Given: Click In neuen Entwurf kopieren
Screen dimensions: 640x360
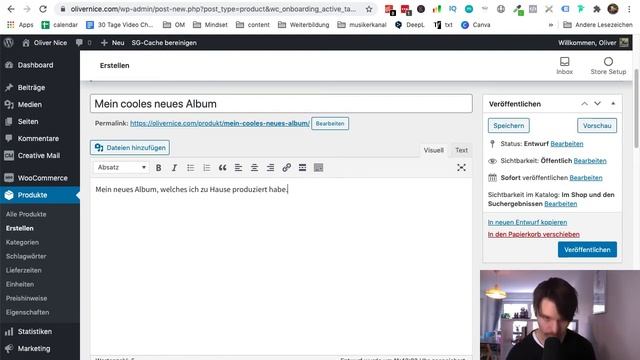Looking at the screenshot, I should (527, 222).
